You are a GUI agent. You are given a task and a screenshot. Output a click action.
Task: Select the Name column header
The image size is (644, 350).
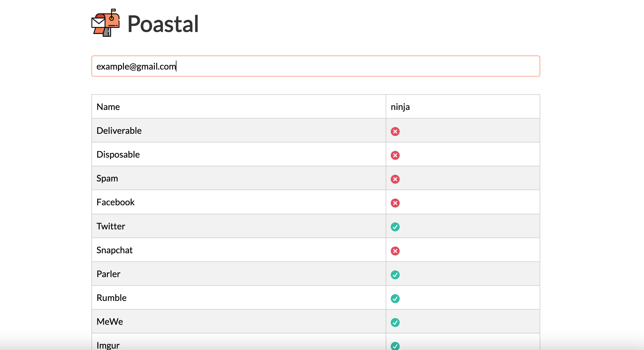click(x=108, y=107)
